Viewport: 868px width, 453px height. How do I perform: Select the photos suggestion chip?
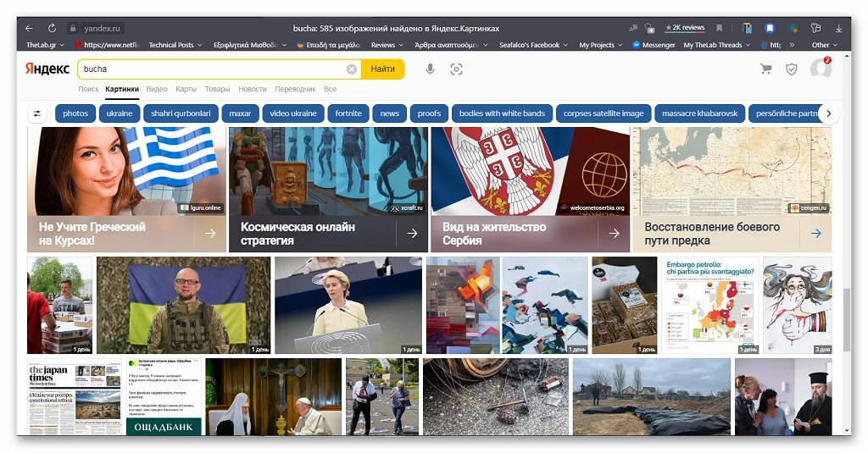[x=75, y=113]
